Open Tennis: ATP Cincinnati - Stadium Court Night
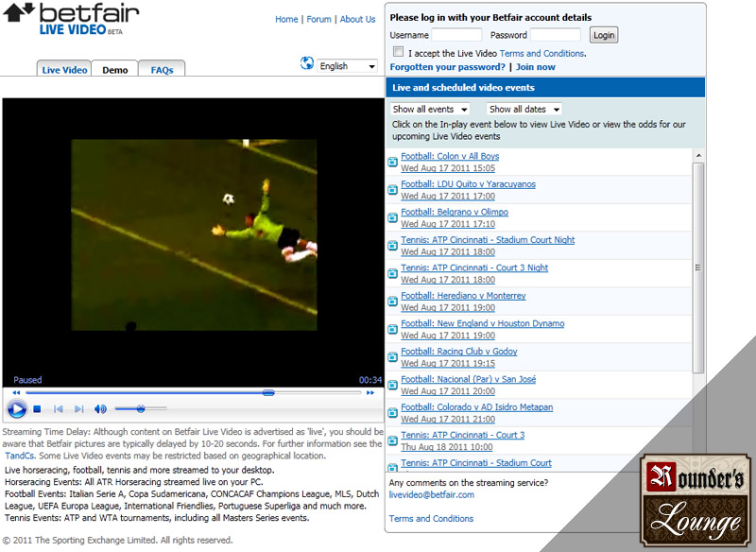This screenshot has width=756, height=552. click(x=488, y=239)
